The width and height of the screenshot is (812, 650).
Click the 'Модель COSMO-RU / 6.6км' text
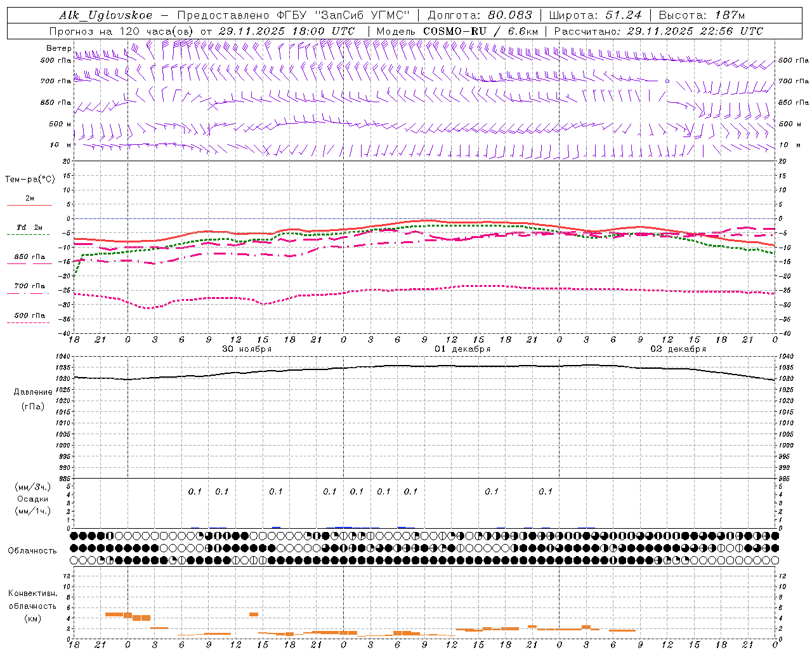457,31
